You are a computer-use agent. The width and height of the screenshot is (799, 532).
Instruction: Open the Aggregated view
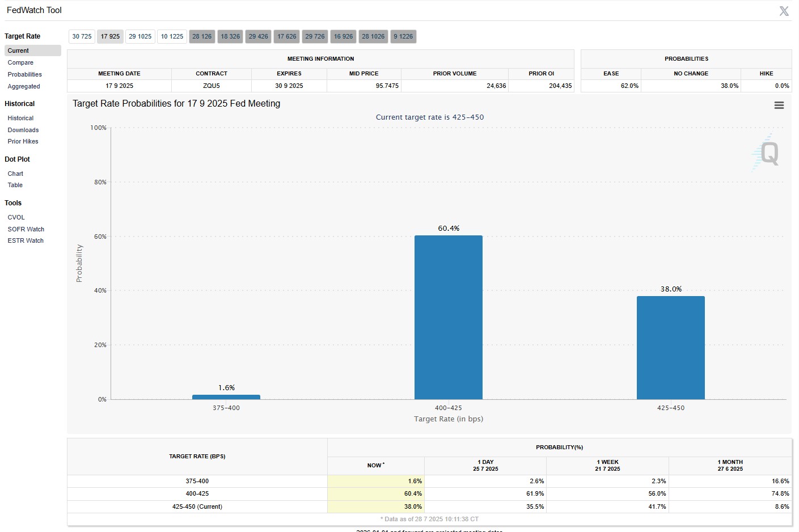click(x=24, y=86)
